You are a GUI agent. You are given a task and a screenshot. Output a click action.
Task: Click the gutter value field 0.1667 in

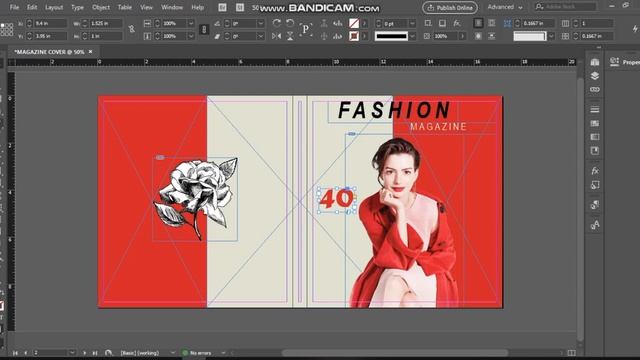click(596, 36)
